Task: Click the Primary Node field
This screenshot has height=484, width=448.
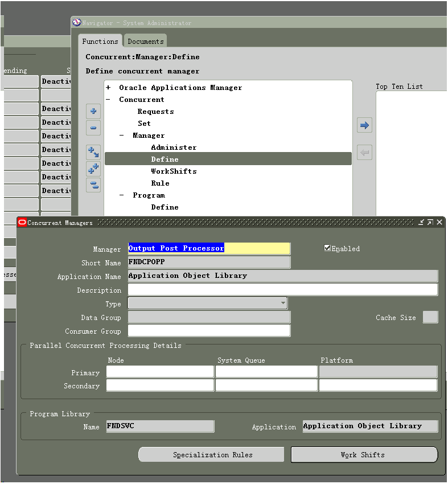Action: (x=160, y=372)
